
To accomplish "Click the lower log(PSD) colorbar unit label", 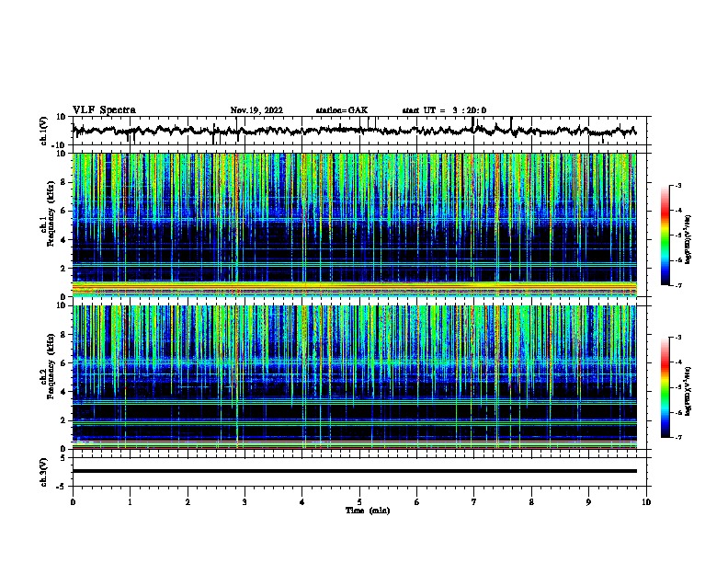I will pyautogui.click(x=688, y=391).
